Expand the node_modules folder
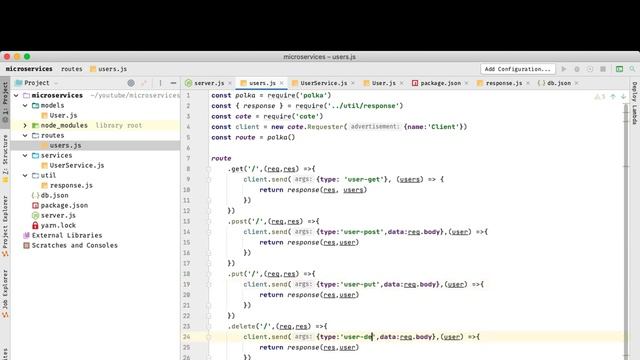This screenshot has width=640, height=360. coord(25,125)
